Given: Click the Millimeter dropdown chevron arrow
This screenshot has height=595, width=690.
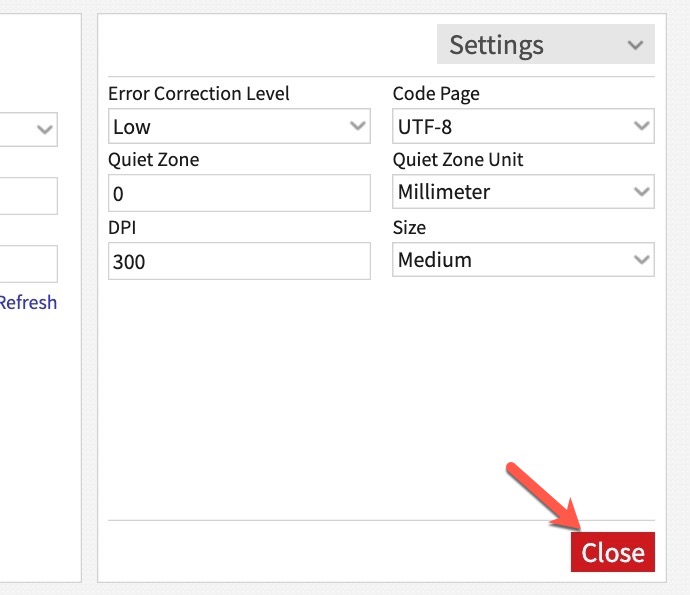Looking at the screenshot, I should pyautogui.click(x=642, y=192).
